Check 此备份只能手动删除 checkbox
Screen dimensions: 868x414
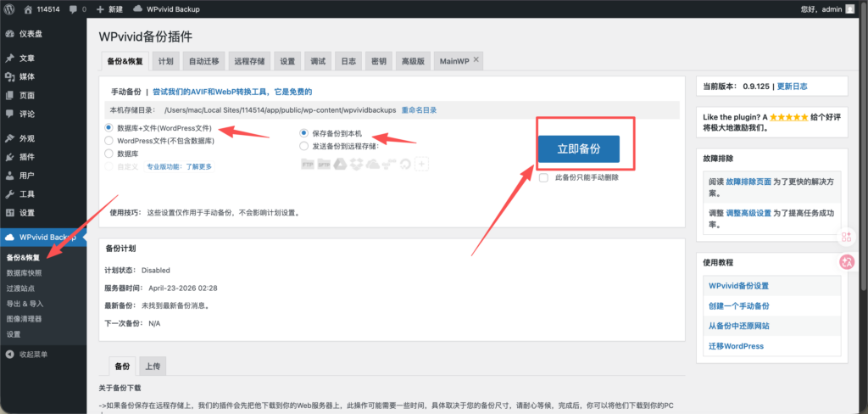(x=543, y=178)
